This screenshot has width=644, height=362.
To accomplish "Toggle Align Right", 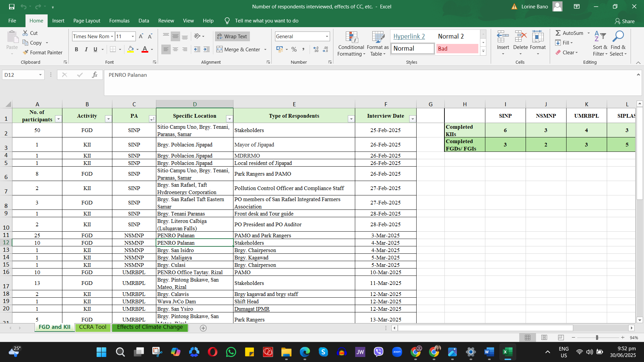I will click(184, 49).
